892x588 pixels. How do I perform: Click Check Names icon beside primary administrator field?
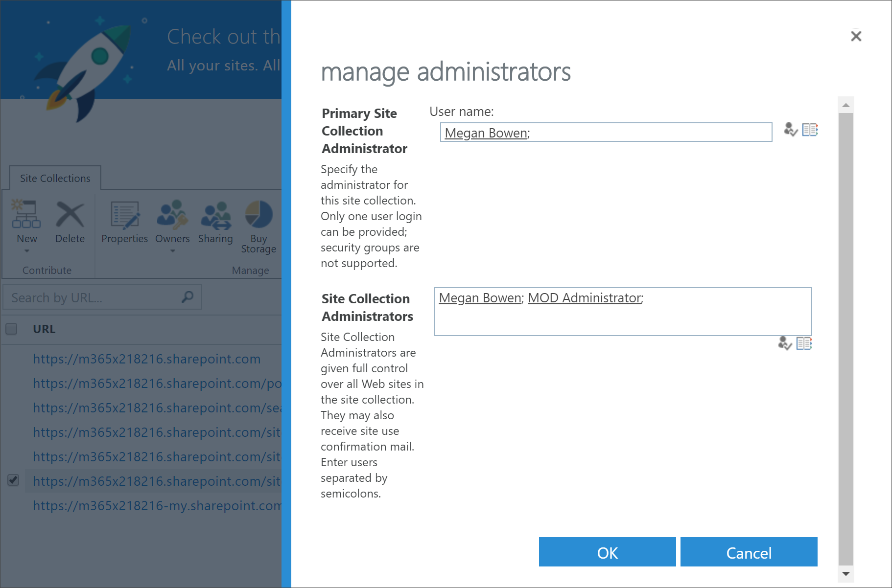[x=790, y=130]
